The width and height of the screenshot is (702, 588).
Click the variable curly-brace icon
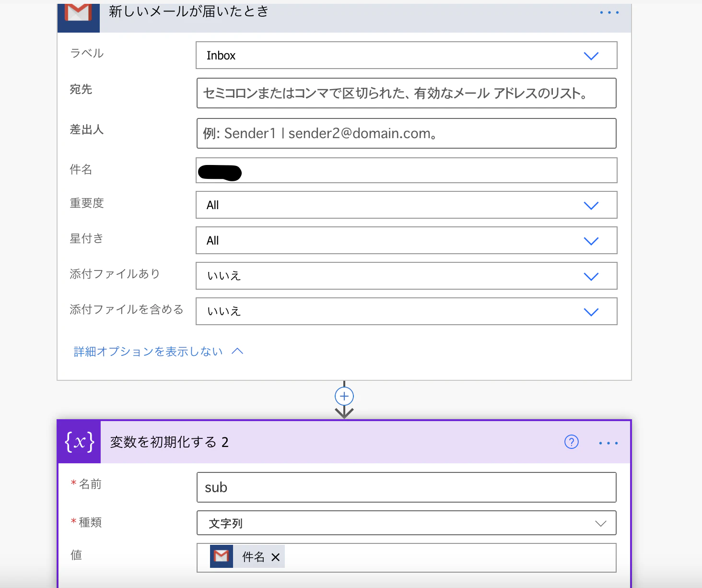(79, 442)
